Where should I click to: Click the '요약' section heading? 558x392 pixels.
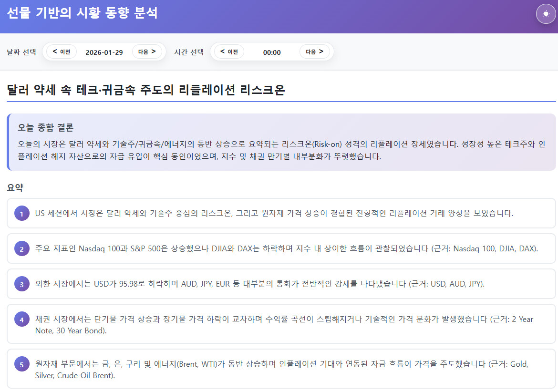15,188
